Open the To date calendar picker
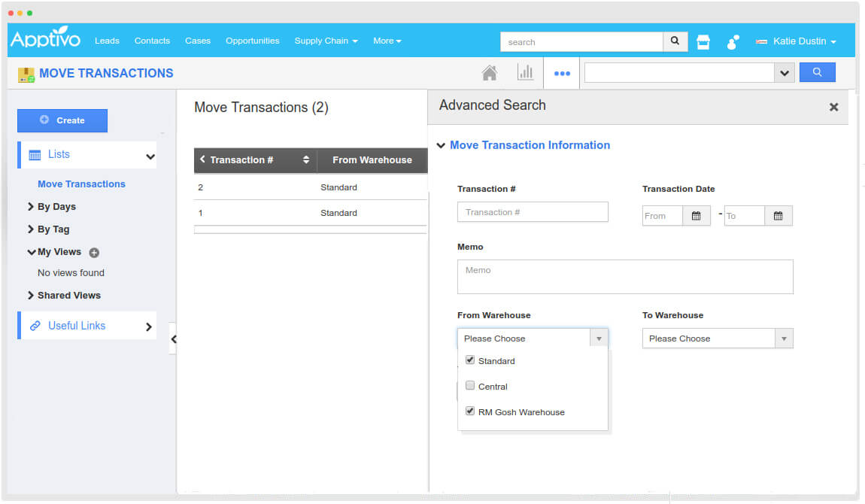 click(x=778, y=216)
